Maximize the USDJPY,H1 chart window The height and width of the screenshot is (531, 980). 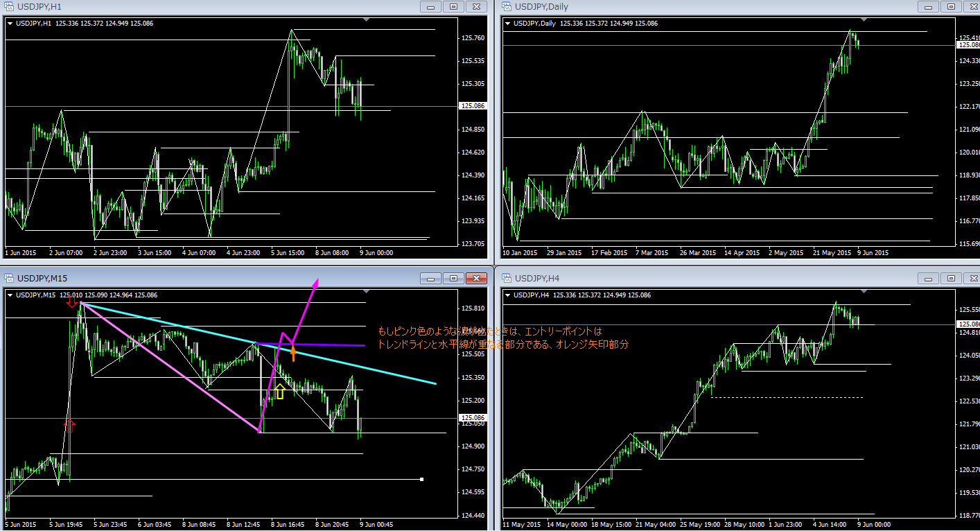tap(453, 7)
